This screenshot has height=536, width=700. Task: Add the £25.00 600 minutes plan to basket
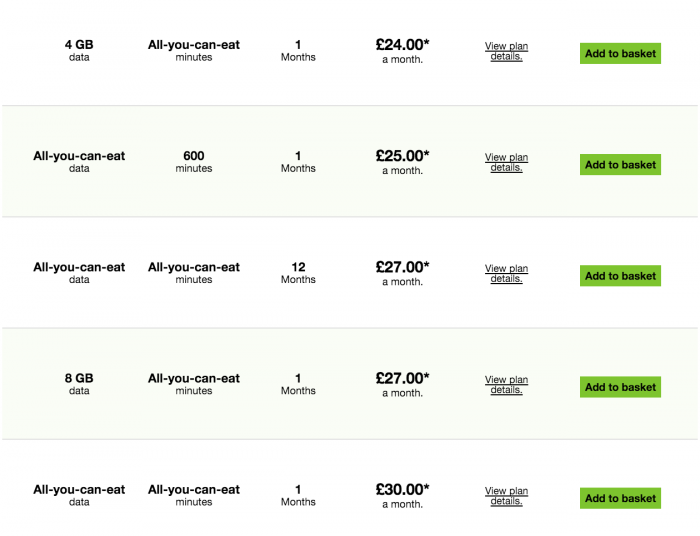(x=620, y=165)
